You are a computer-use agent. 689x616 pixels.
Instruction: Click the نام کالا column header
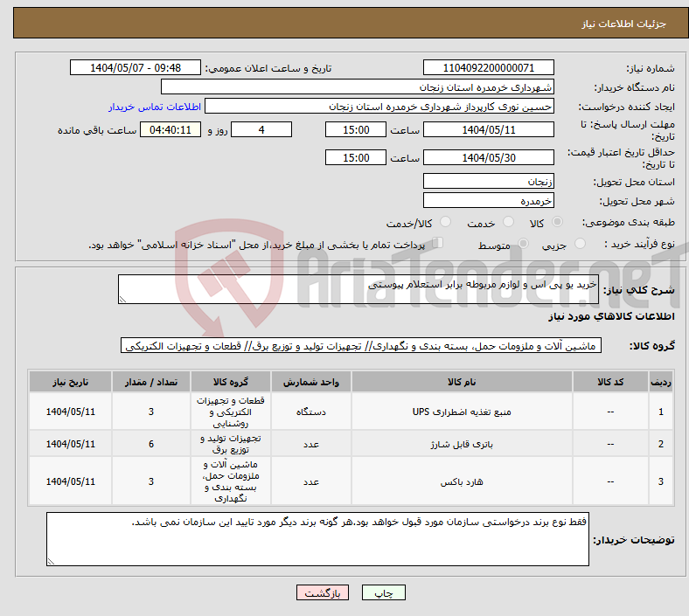[462, 382]
